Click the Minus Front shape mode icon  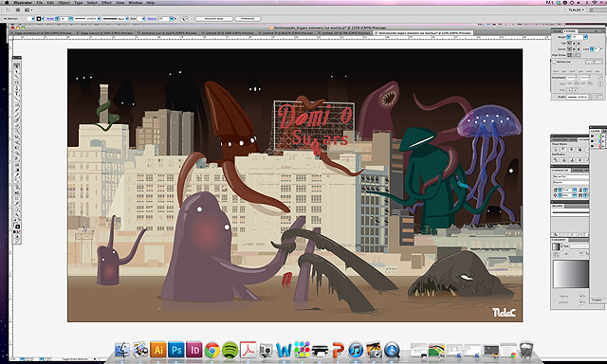[563, 150]
